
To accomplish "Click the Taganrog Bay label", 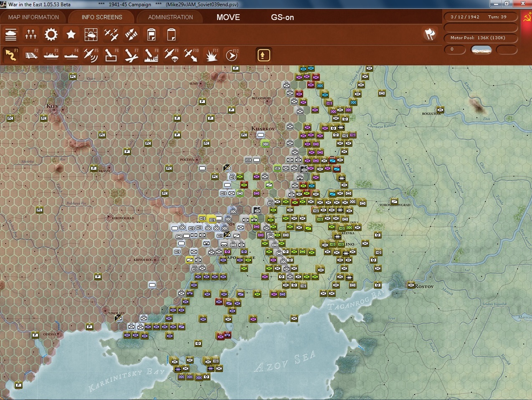I will tap(355, 299).
